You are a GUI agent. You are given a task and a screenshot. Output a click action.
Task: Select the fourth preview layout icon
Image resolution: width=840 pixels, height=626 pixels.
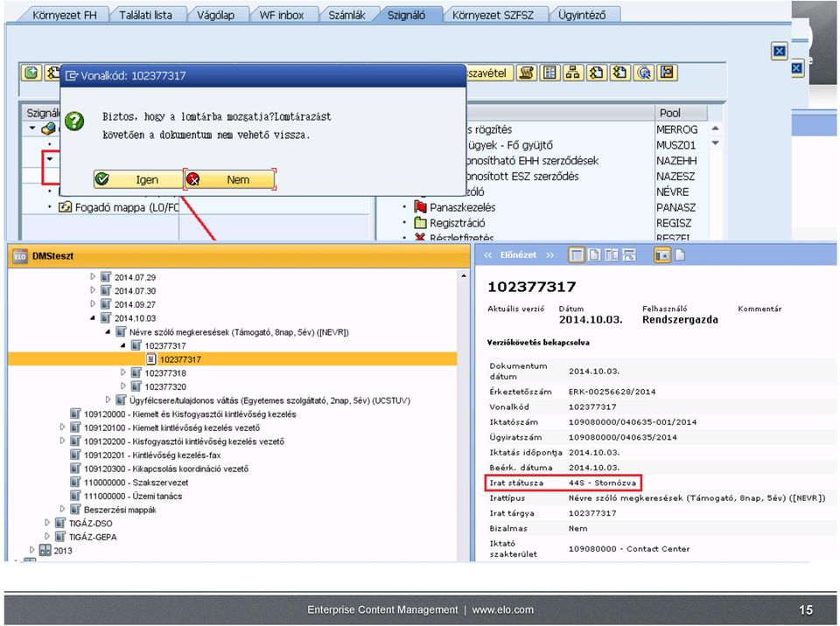pyautogui.click(x=629, y=255)
